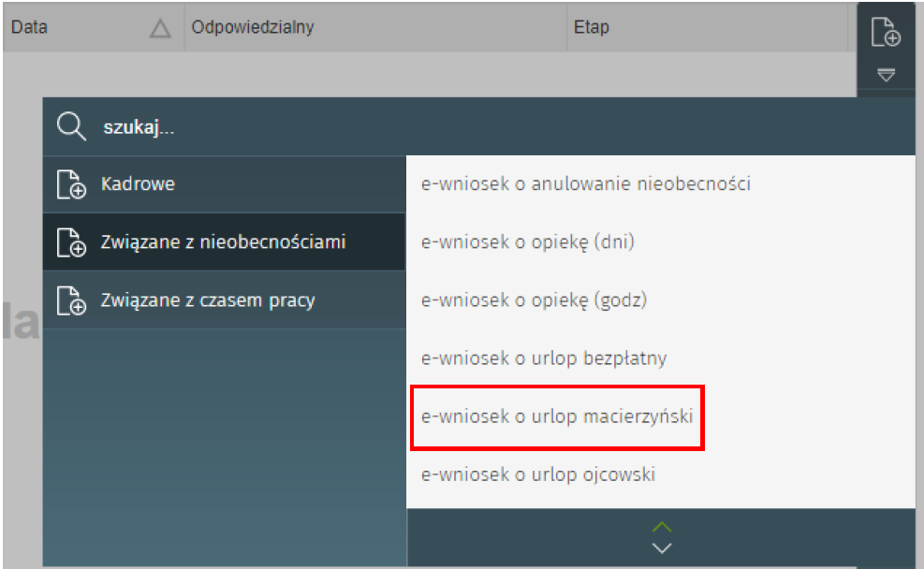Choose e-wniosek o opiekę (dni)
924x569 pixels.
pos(528,242)
